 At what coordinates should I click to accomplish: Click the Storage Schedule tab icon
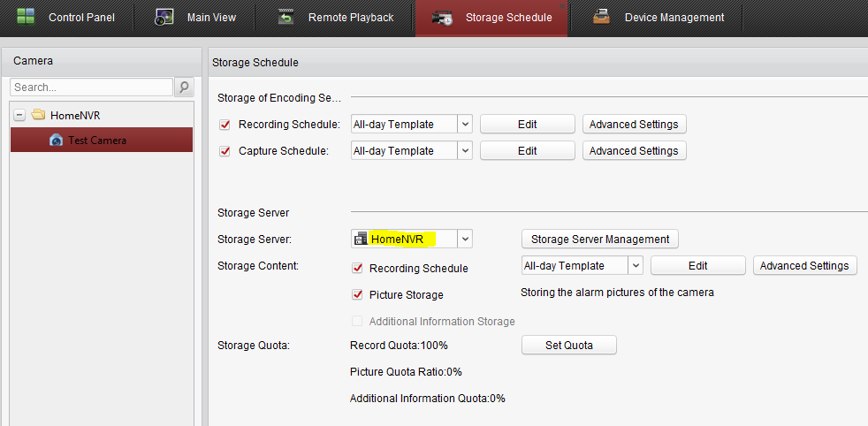[443, 18]
